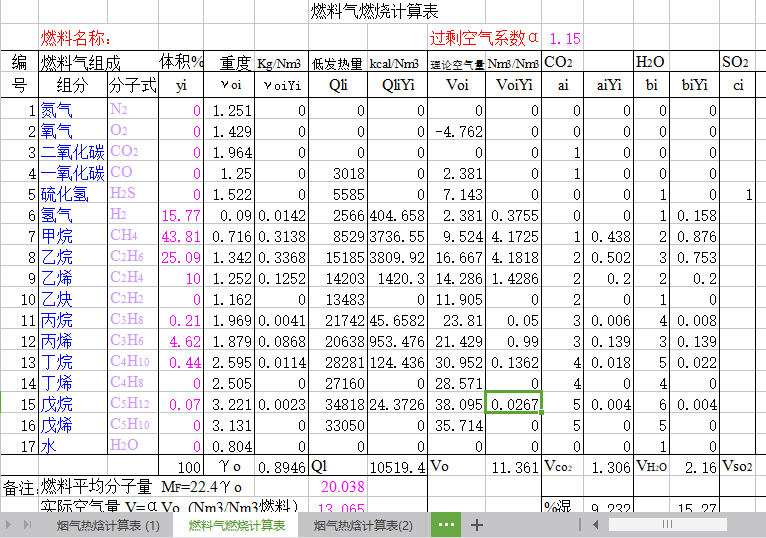The image size is (766, 538).
Task: Click the 分子式 header cell
Action: coord(133,86)
